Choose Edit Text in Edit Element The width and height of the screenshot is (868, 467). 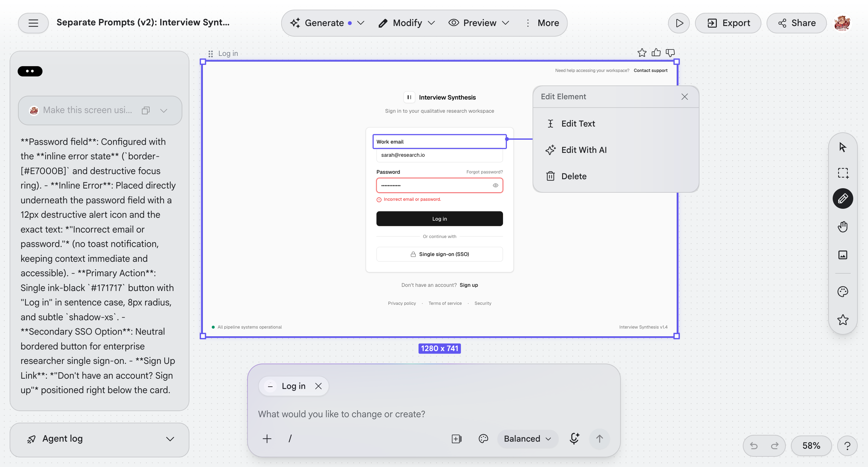tap(616, 124)
